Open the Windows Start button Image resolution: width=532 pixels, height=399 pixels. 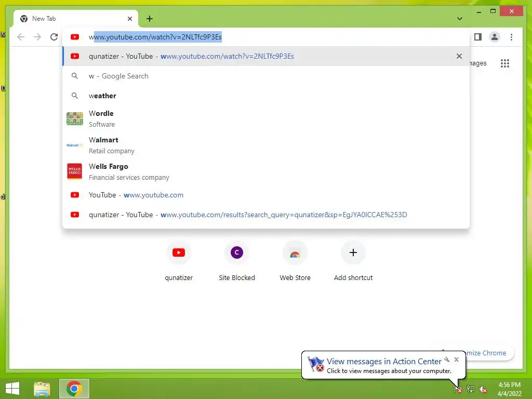tap(12, 389)
